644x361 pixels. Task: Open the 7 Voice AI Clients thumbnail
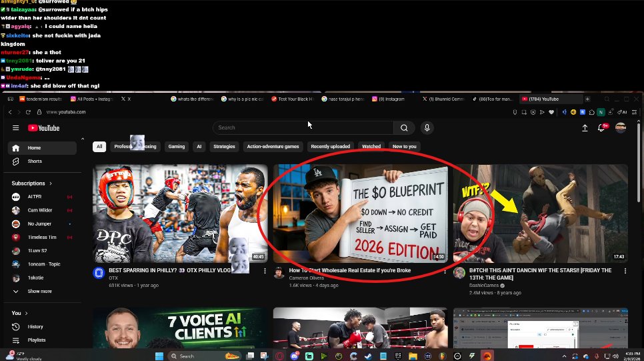(180, 328)
